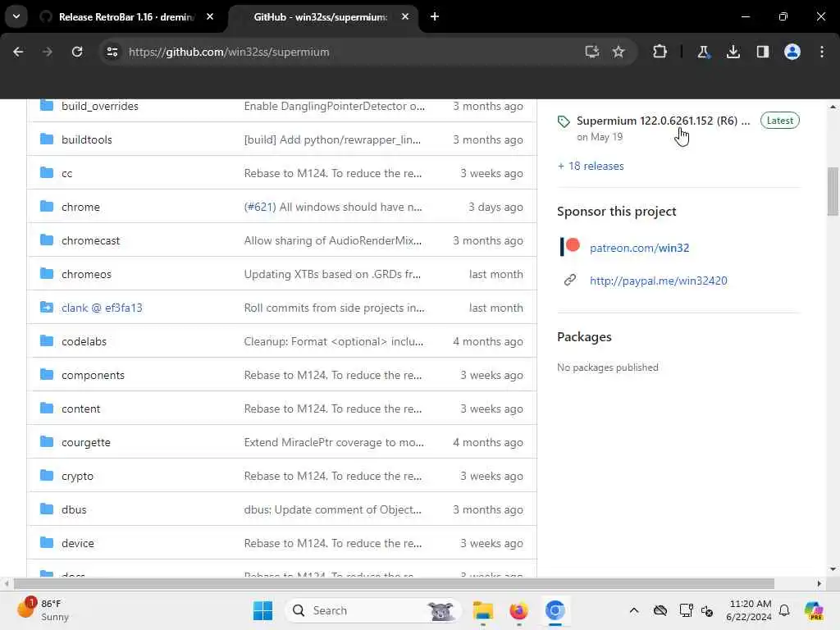The image size is (840, 630).
Task: Open the weather widget showing 86°F
Action: click(44, 610)
